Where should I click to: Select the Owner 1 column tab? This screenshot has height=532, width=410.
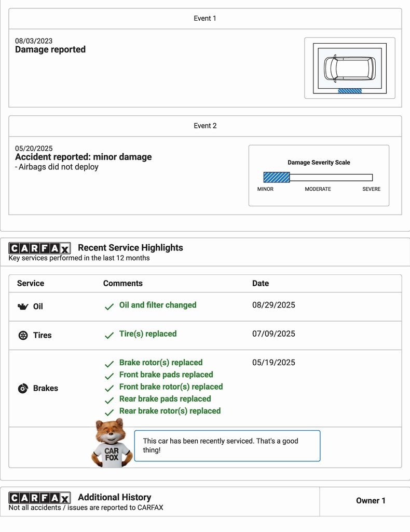[371, 501]
